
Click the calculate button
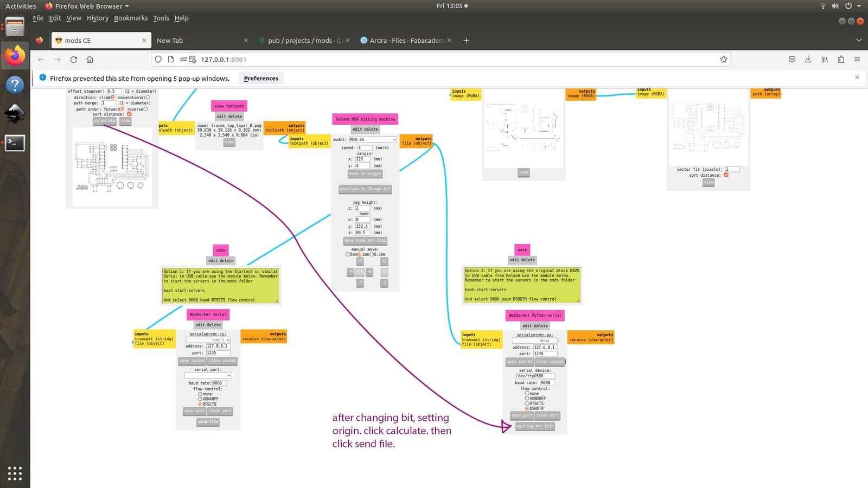coord(104,121)
